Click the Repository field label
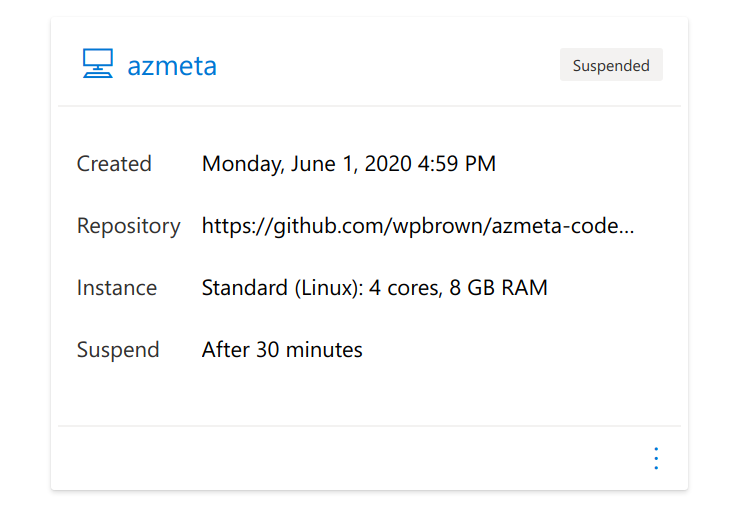 (x=128, y=226)
